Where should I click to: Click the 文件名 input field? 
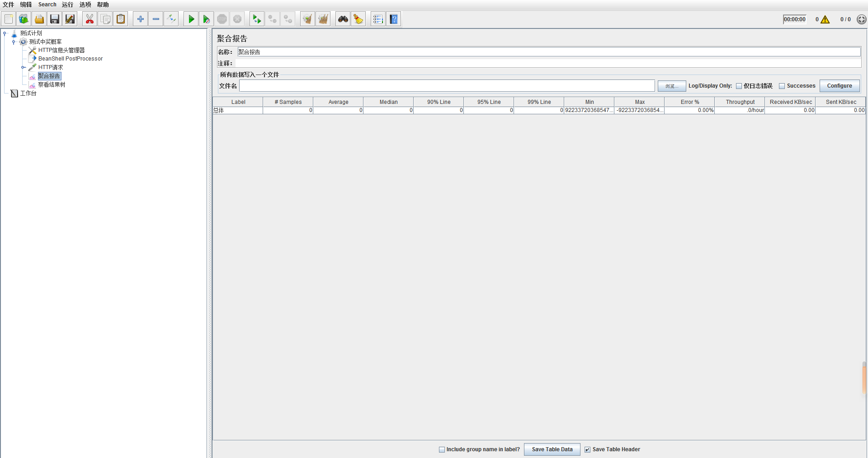(447, 86)
